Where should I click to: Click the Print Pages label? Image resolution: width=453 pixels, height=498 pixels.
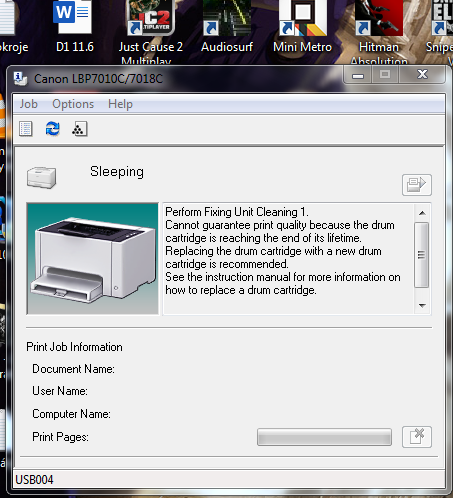point(60,437)
